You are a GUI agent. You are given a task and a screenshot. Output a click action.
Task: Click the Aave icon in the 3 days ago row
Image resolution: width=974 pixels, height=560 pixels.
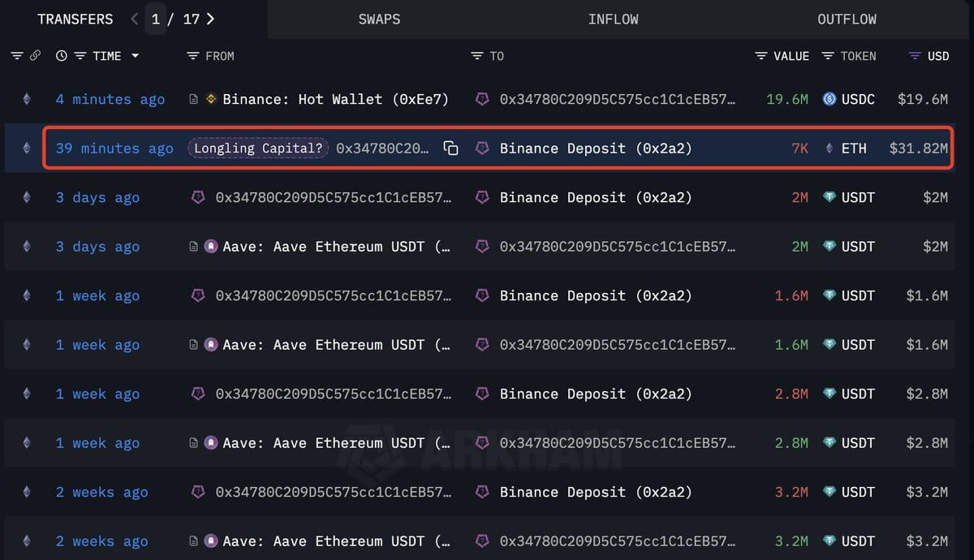(x=211, y=247)
